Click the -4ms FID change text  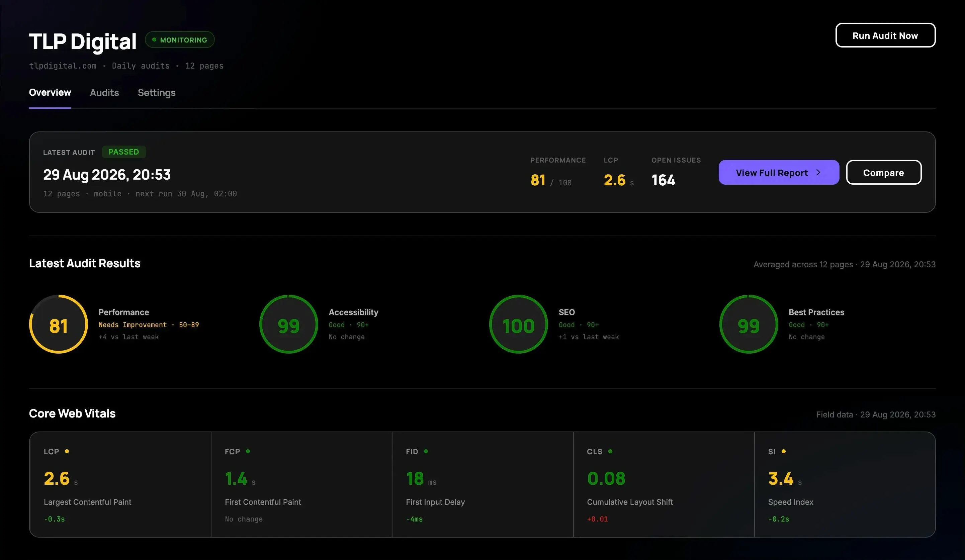(x=414, y=519)
